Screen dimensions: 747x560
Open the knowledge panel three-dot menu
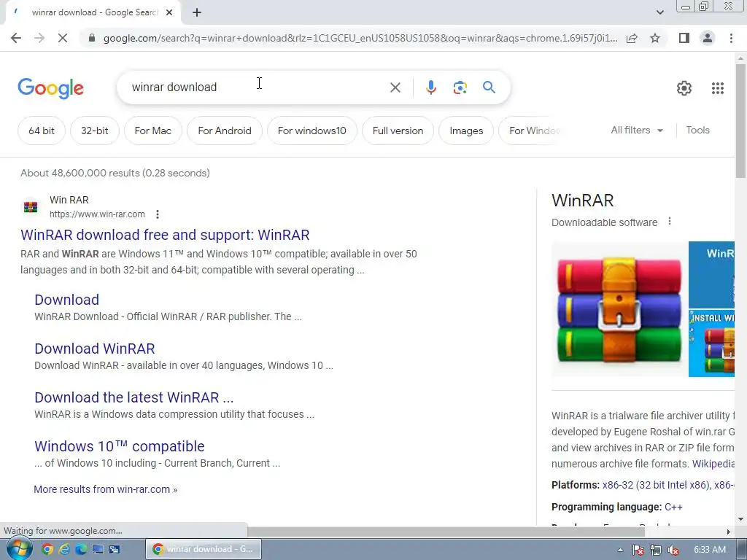click(x=670, y=222)
